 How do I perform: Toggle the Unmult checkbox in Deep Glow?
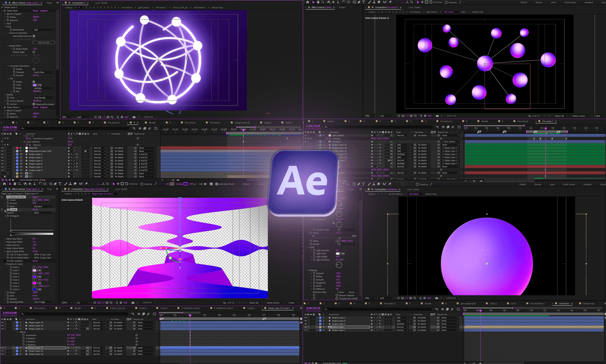coord(34,104)
